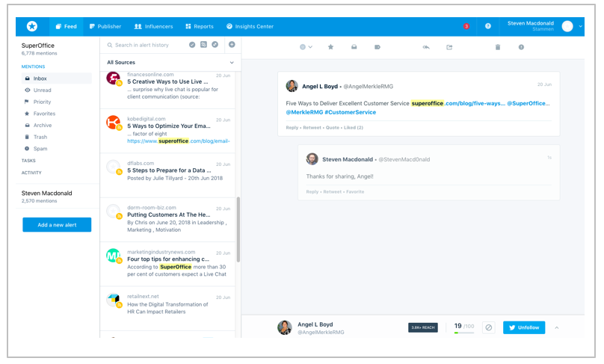This screenshot has height=364, width=604.
Task: Show Priority mentions
Action: click(x=37, y=102)
